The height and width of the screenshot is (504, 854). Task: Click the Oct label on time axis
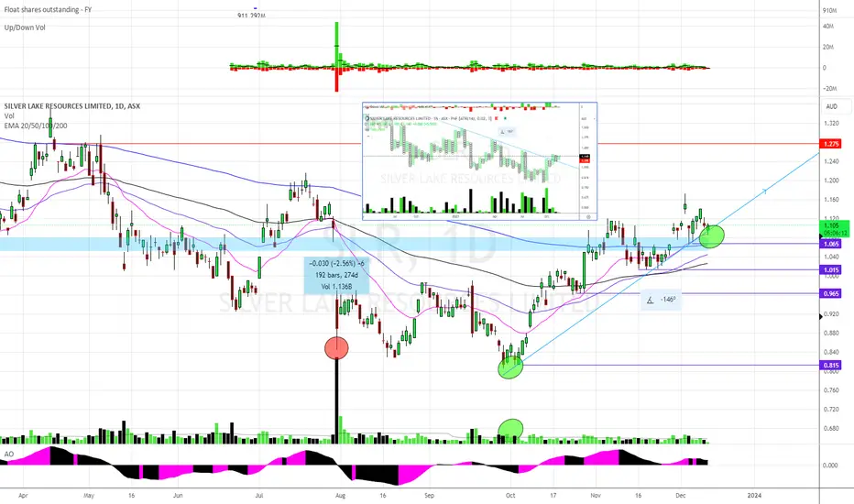tap(510, 496)
